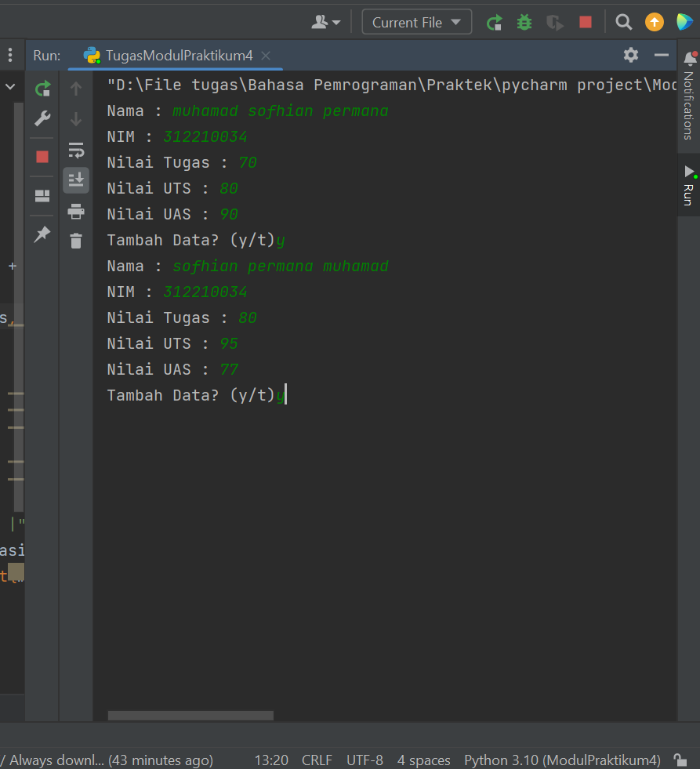Toggle scroll to end in console
700x769 pixels.
pyautogui.click(x=76, y=180)
